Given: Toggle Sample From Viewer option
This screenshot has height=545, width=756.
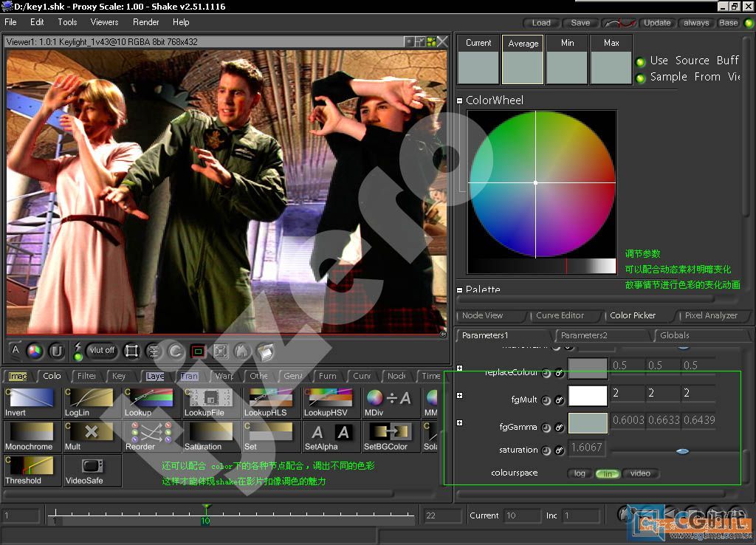Looking at the screenshot, I should click(x=640, y=78).
